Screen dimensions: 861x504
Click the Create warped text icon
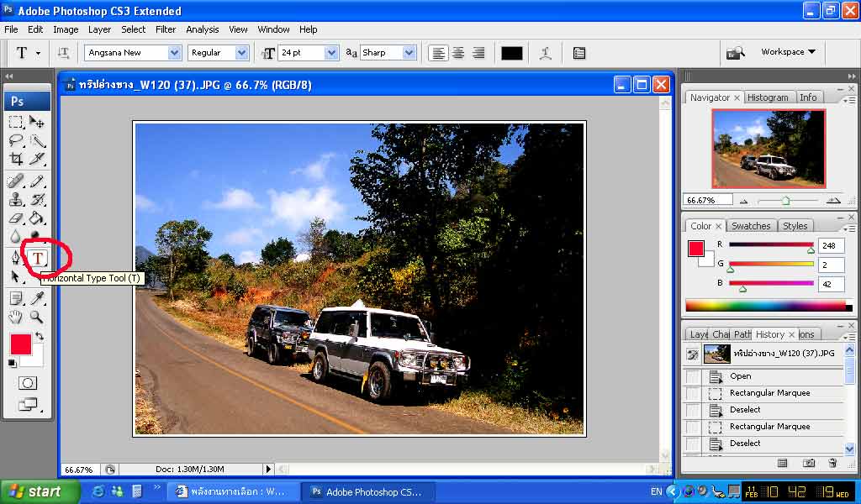(545, 53)
